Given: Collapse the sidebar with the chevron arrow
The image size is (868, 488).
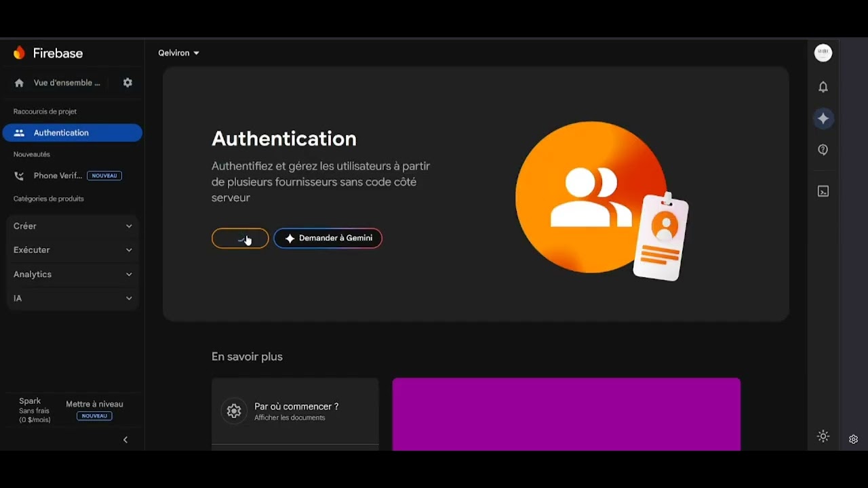Looking at the screenshot, I should tap(125, 440).
